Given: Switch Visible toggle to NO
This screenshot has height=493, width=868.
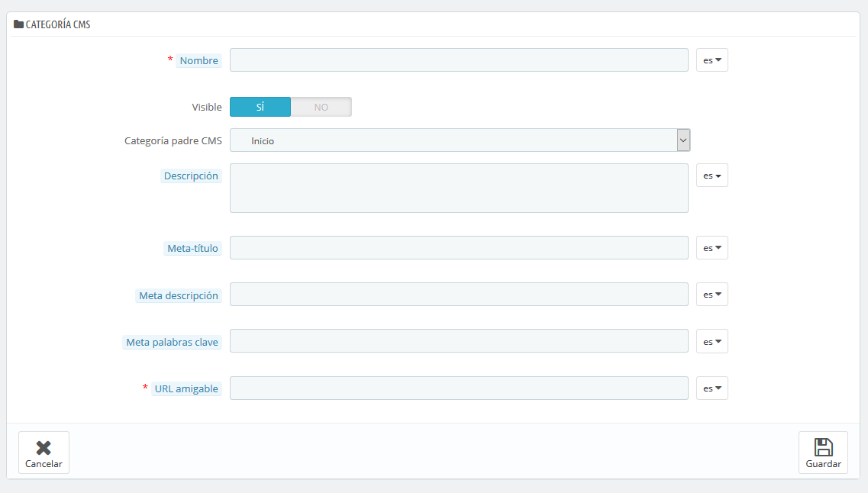Looking at the screenshot, I should coord(321,108).
